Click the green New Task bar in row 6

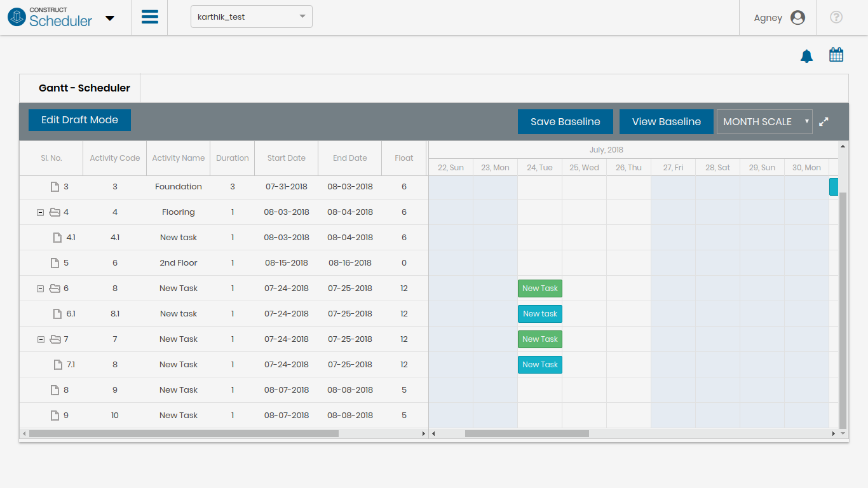540,288
